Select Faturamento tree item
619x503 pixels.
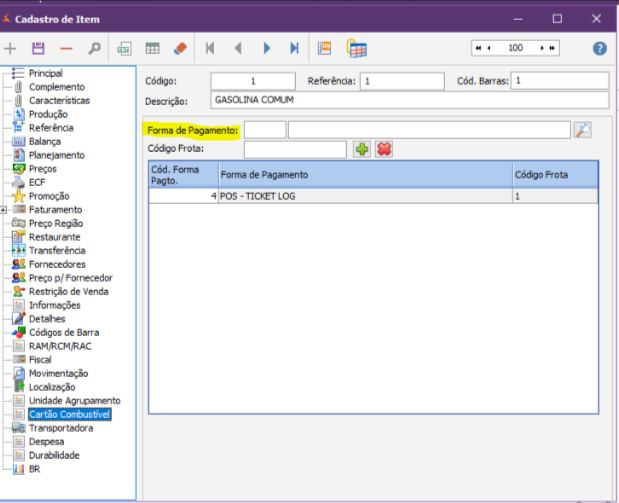pos(55,210)
